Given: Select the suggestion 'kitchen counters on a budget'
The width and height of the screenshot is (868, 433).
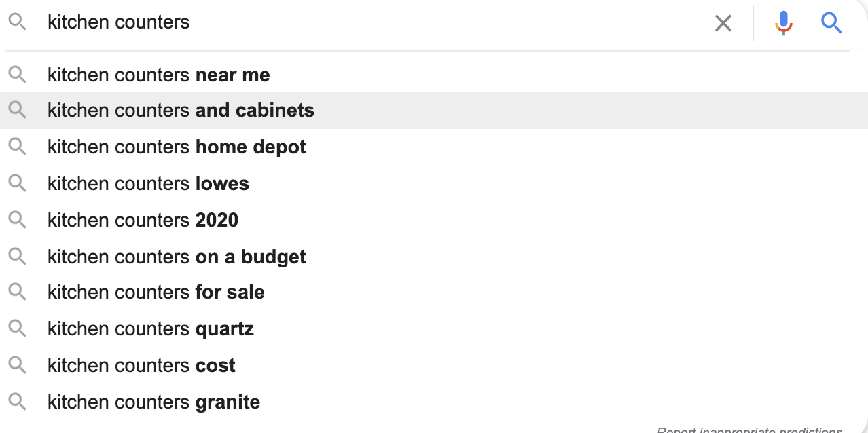Looking at the screenshot, I should 177,256.
